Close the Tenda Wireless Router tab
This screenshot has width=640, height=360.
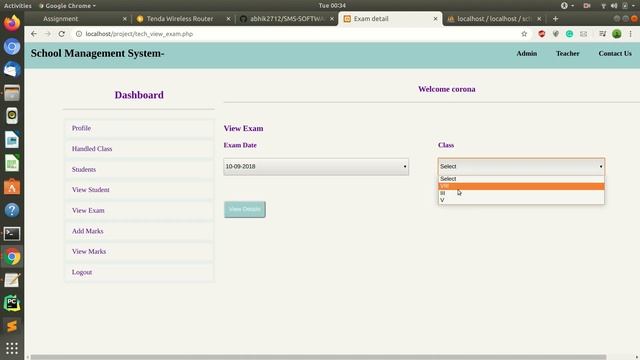click(x=228, y=19)
